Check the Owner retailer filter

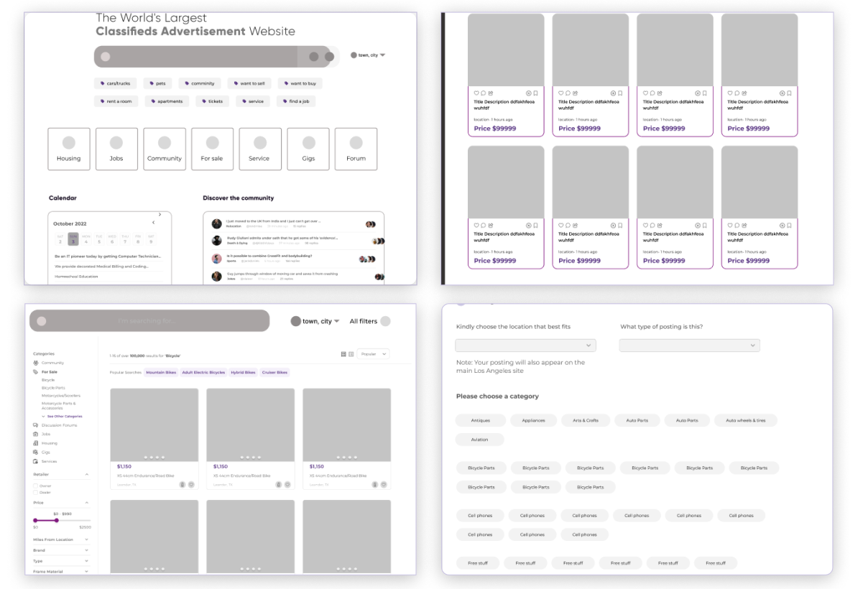tap(37, 485)
